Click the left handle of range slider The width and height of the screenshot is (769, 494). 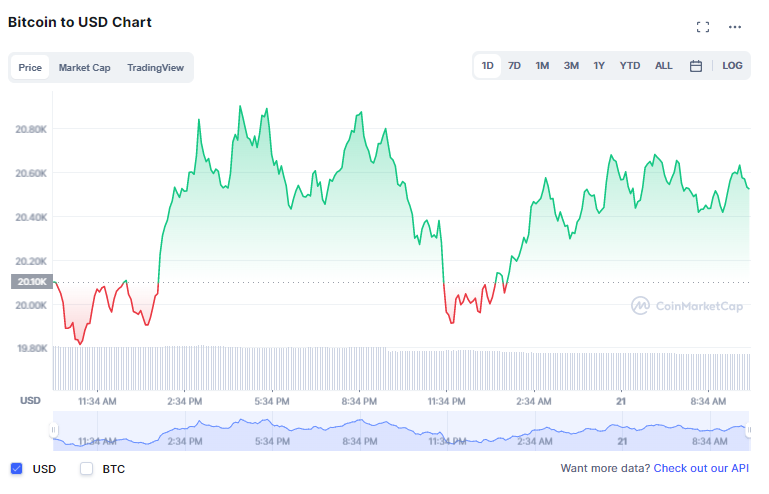pyautogui.click(x=55, y=430)
